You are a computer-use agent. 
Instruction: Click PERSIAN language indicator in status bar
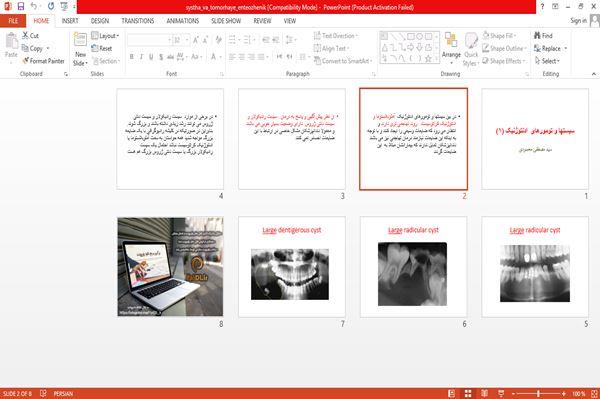63,393
